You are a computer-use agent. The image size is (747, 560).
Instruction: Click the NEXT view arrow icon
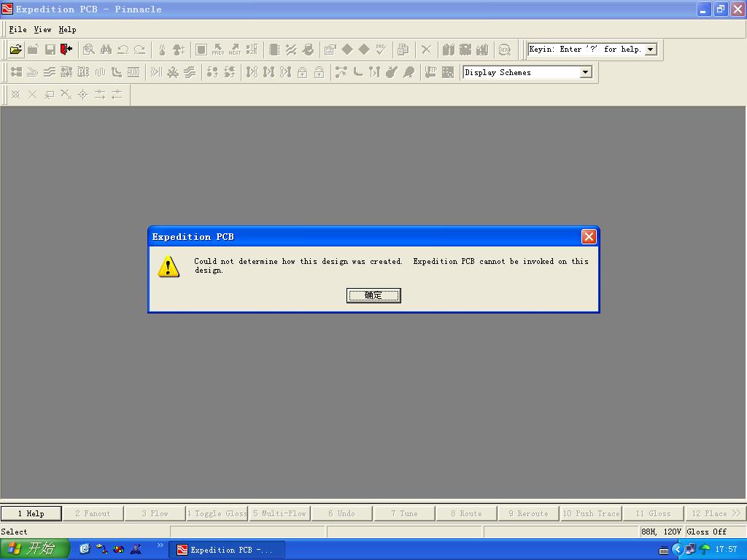[x=235, y=49]
